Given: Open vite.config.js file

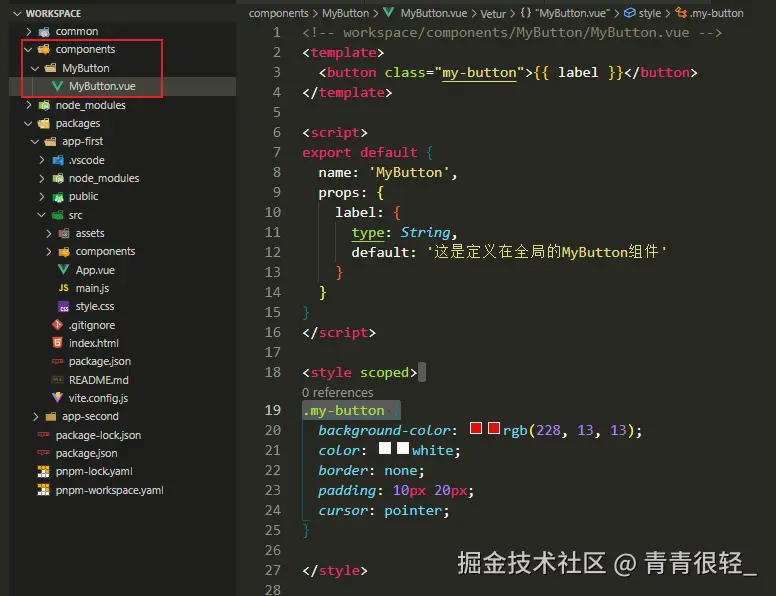Looking at the screenshot, I should coord(98,398).
